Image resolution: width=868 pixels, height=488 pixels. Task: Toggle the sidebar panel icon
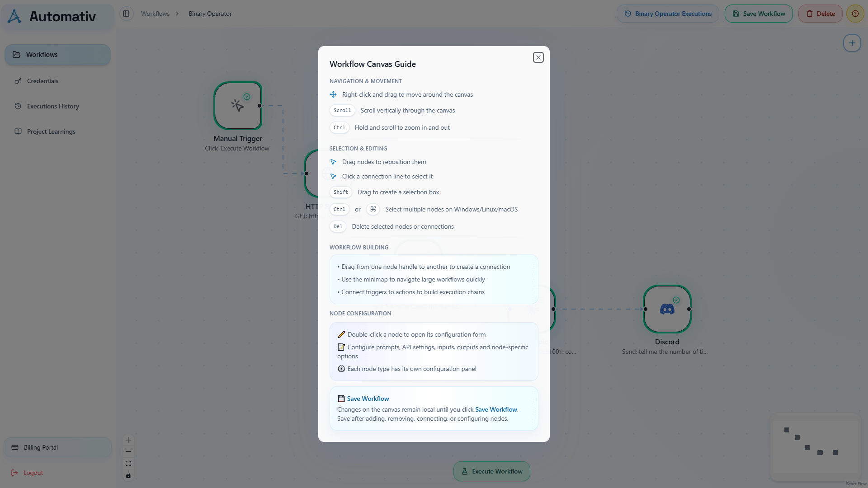click(126, 14)
